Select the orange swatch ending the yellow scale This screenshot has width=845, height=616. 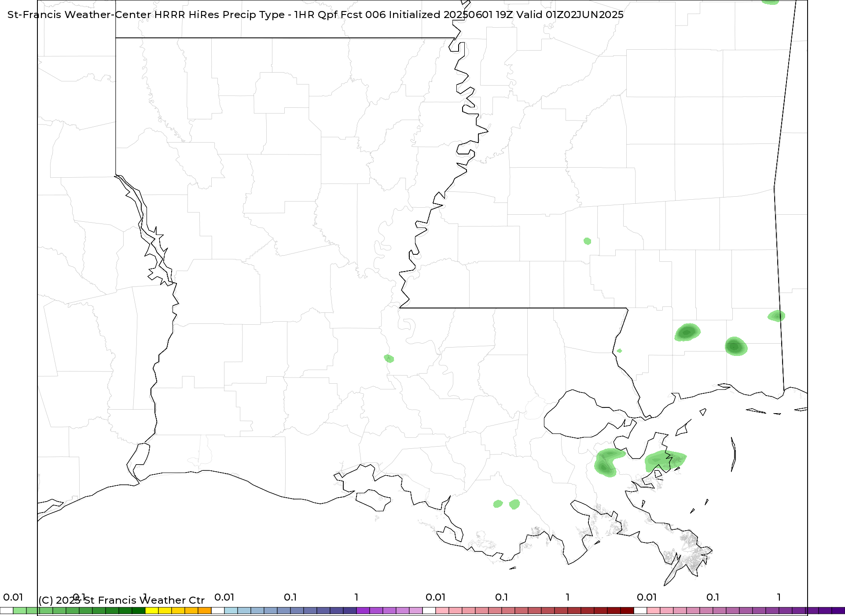[x=205, y=610]
